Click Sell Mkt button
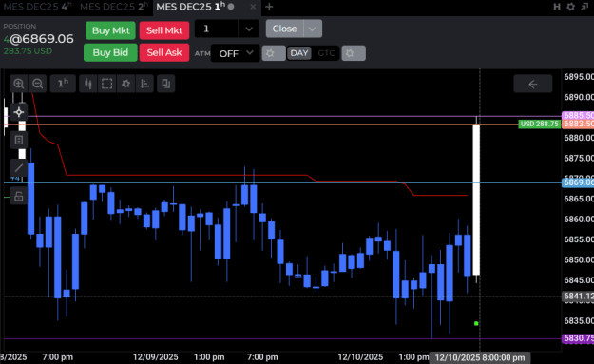This screenshot has height=364, width=594. [164, 30]
